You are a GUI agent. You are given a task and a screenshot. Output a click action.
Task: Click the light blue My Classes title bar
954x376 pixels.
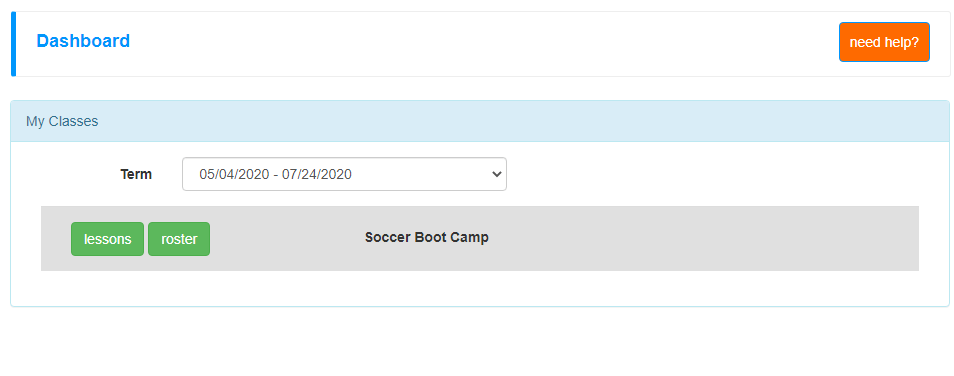click(479, 121)
